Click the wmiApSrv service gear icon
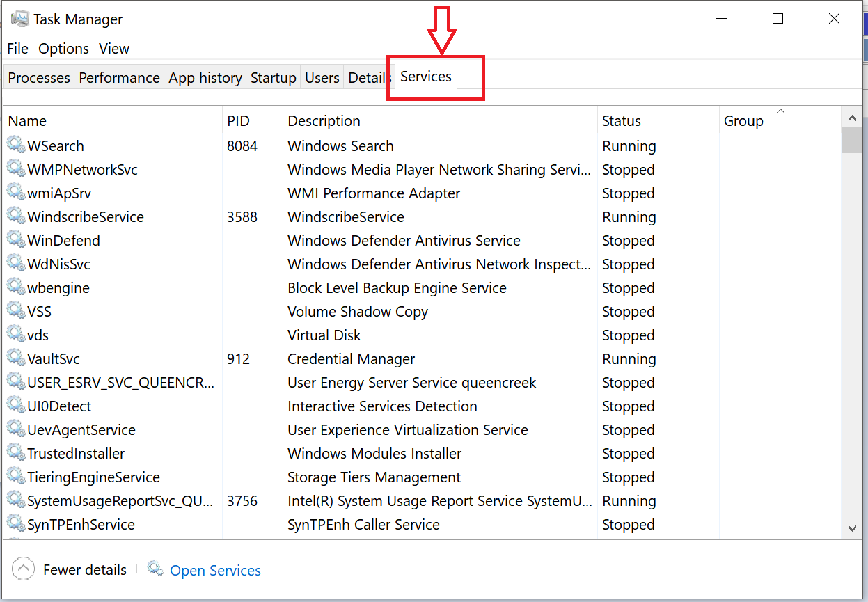 point(16,193)
